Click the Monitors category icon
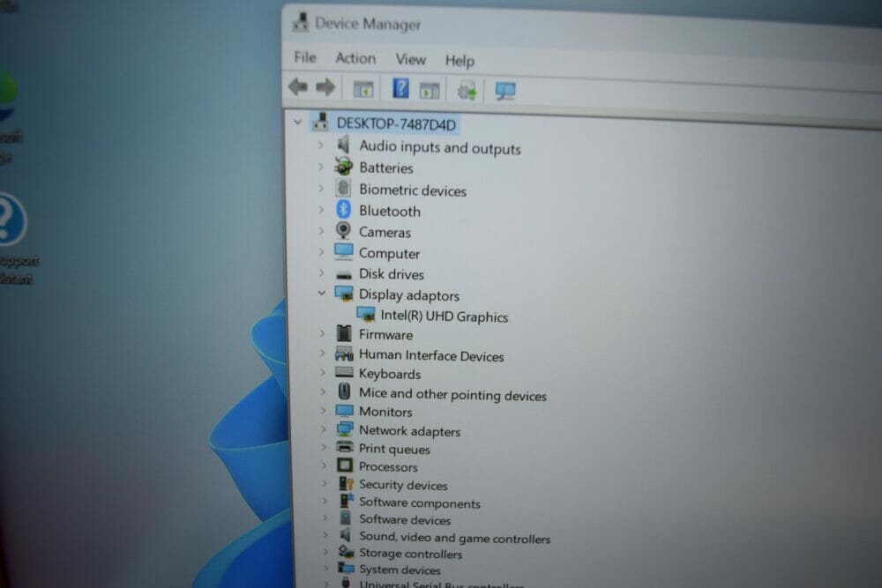 (344, 410)
